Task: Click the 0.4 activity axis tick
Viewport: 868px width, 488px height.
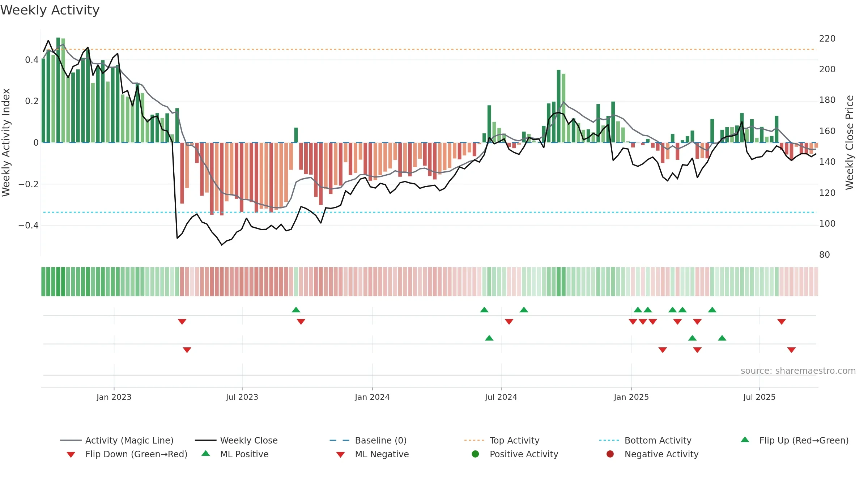Action: point(32,60)
